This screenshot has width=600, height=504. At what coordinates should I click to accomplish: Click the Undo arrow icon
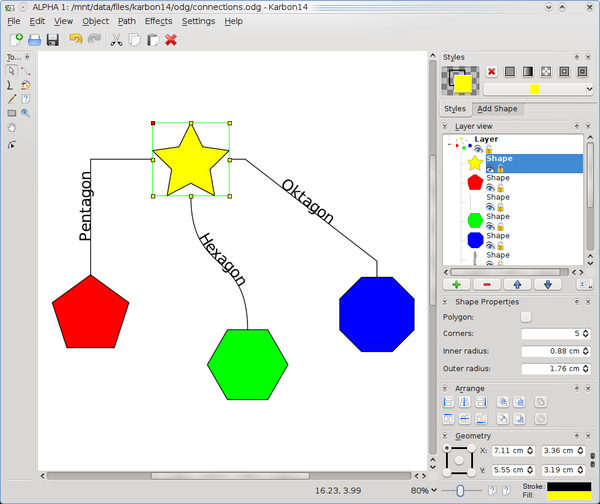tap(74, 40)
